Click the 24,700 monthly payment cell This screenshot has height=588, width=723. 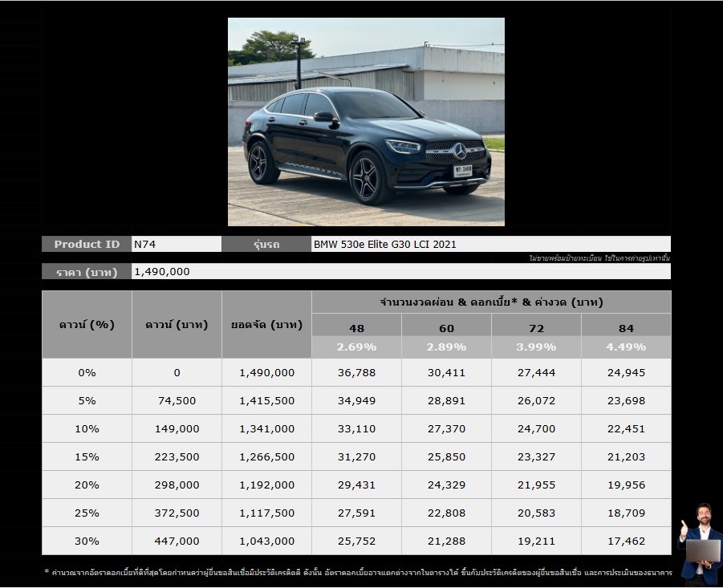(x=536, y=428)
